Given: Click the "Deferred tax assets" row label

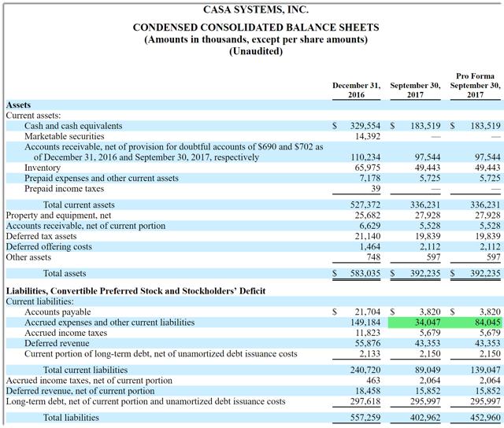Looking at the screenshot, I should [41, 236].
